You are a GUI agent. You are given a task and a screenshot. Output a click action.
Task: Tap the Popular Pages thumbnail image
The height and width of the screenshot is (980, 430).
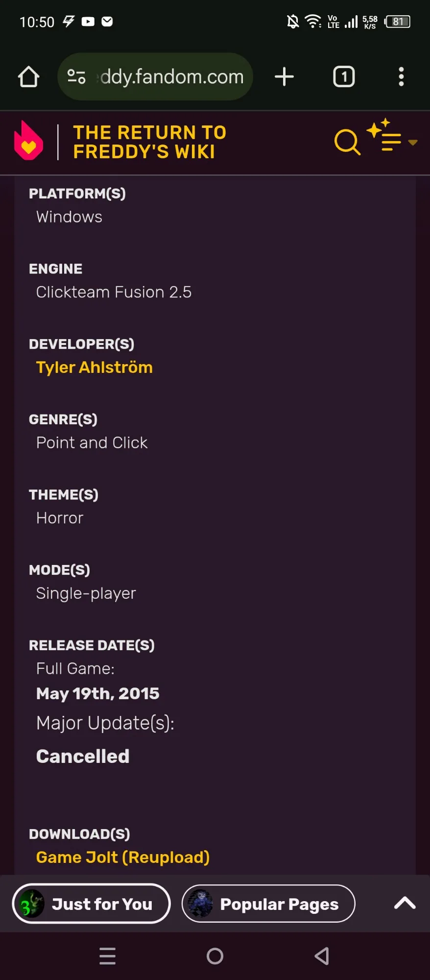(x=200, y=904)
